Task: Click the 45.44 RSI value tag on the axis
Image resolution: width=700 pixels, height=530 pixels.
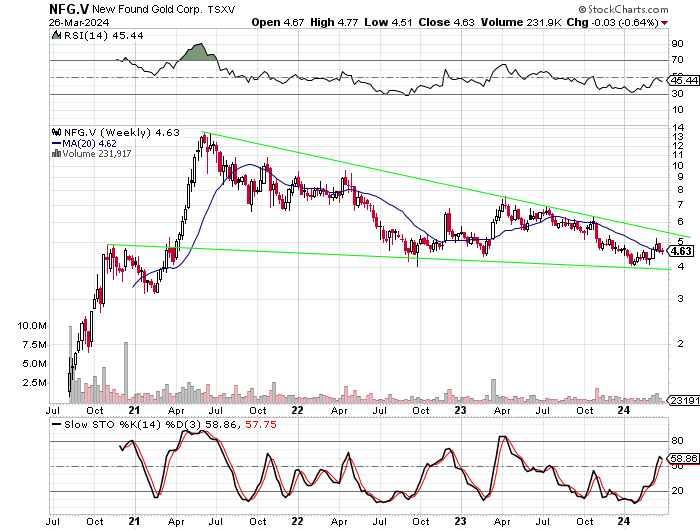Action: (684, 80)
